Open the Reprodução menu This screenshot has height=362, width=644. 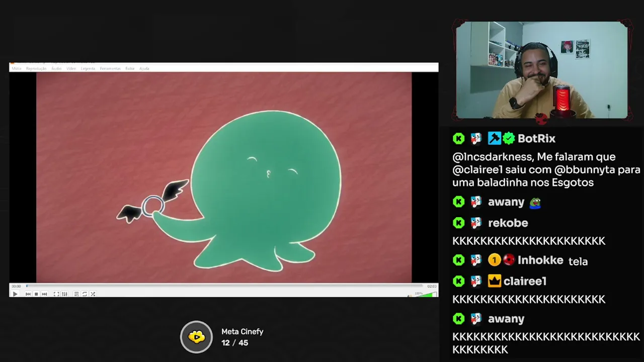pyautogui.click(x=36, y=68)
